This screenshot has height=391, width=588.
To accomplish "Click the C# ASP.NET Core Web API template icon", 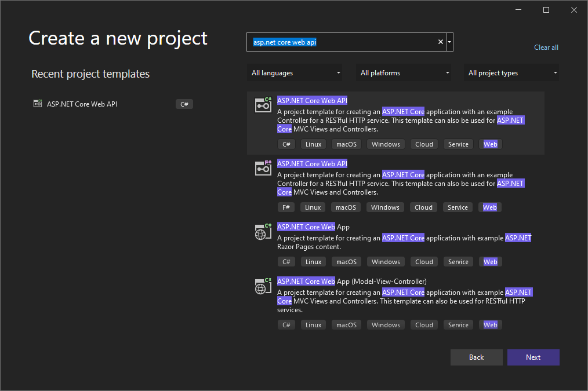I will click(263, 105).
